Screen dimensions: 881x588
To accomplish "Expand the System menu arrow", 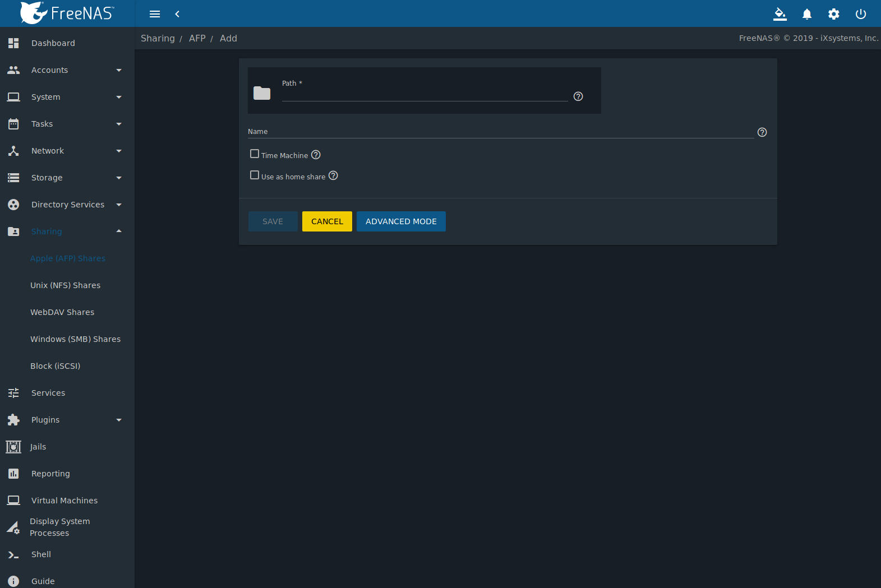I will point(119,97).
